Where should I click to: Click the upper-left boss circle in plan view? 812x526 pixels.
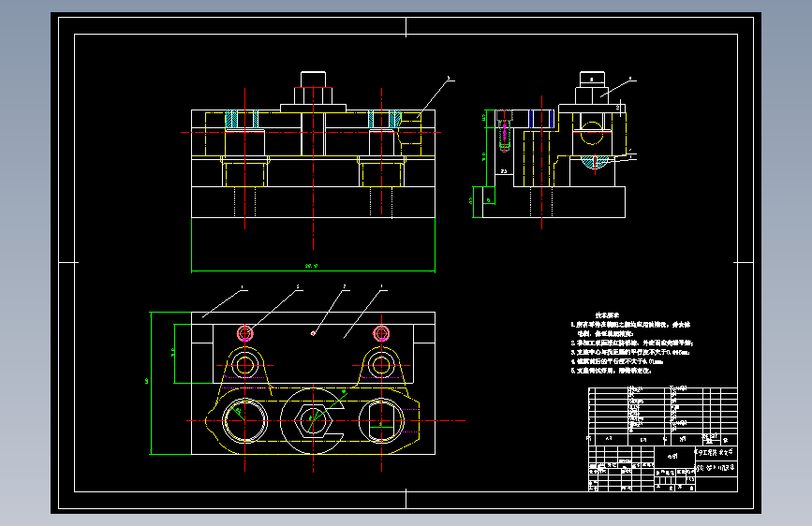click(x=245, y=366)
